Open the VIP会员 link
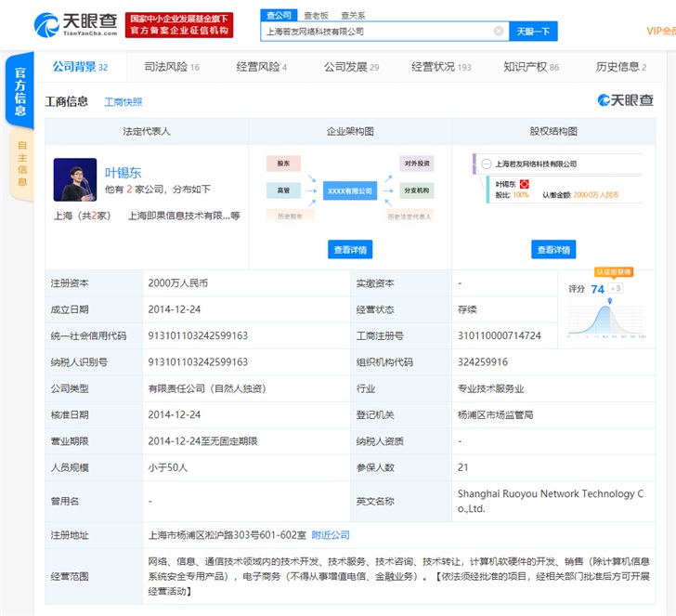 point(661,31)
